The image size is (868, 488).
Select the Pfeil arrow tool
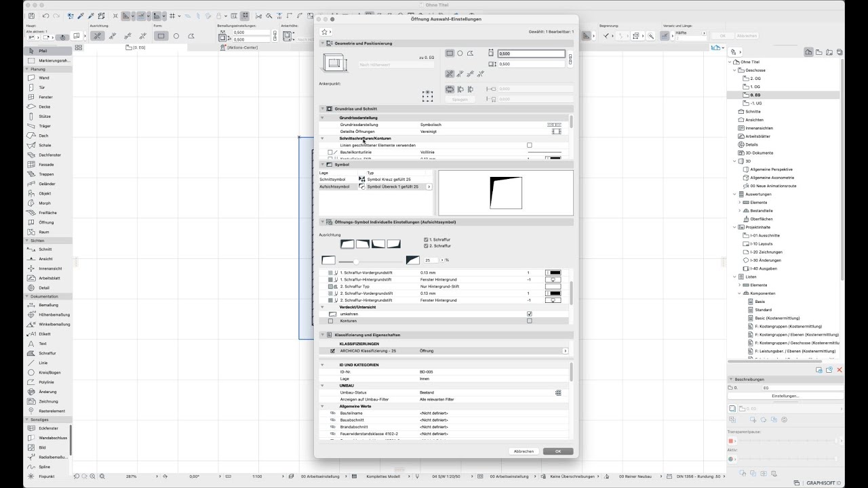48,51
